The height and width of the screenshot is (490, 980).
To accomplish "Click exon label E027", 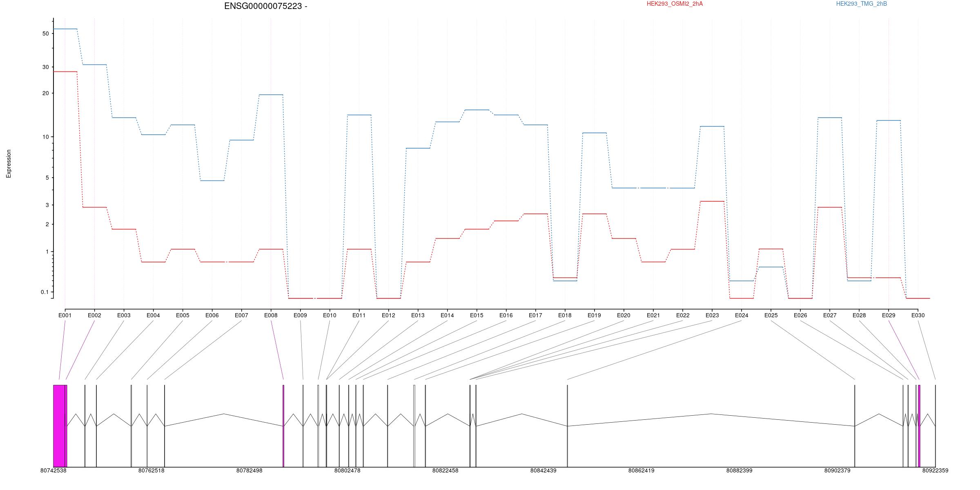I will coord(830,315).
